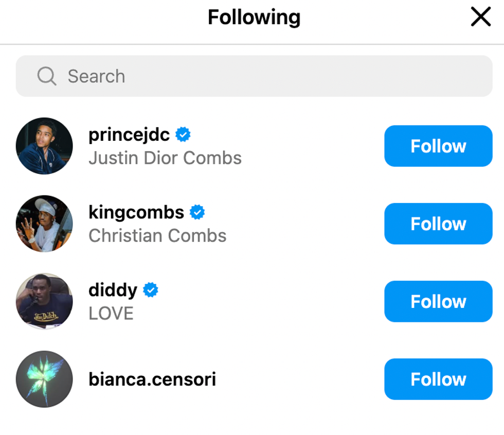504x435 pixels.
Task: Click verified badge next to princejdc
Action: pos(183,135)
